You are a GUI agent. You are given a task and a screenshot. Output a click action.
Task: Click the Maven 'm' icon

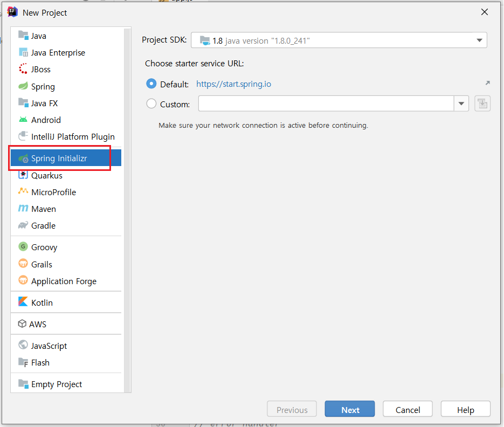23,208
